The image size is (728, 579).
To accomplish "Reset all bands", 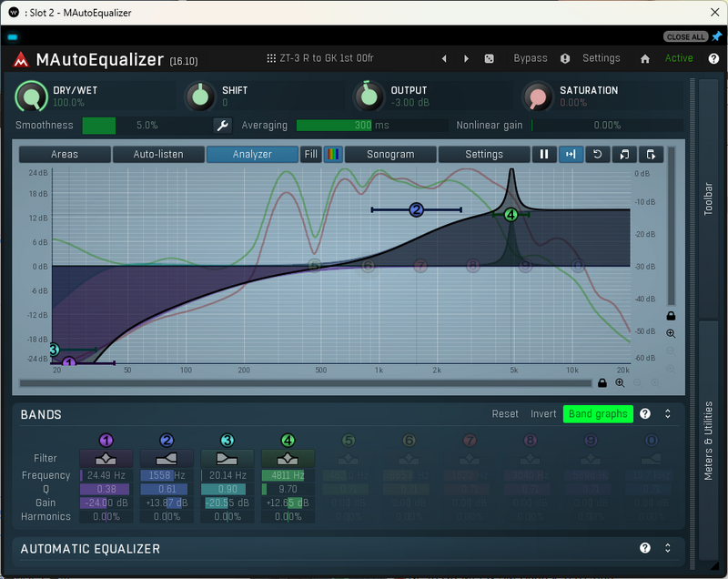I will point(505,413).
